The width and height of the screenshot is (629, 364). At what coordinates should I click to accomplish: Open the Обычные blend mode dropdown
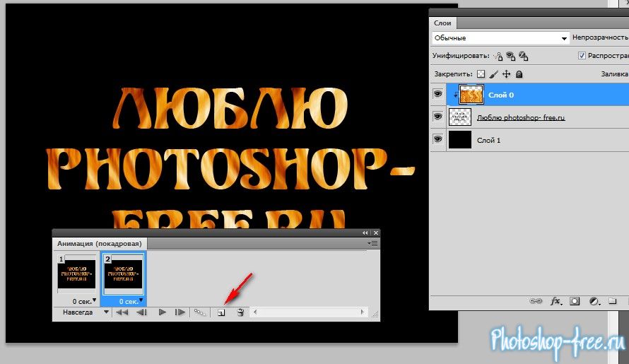tap(500, 38)
